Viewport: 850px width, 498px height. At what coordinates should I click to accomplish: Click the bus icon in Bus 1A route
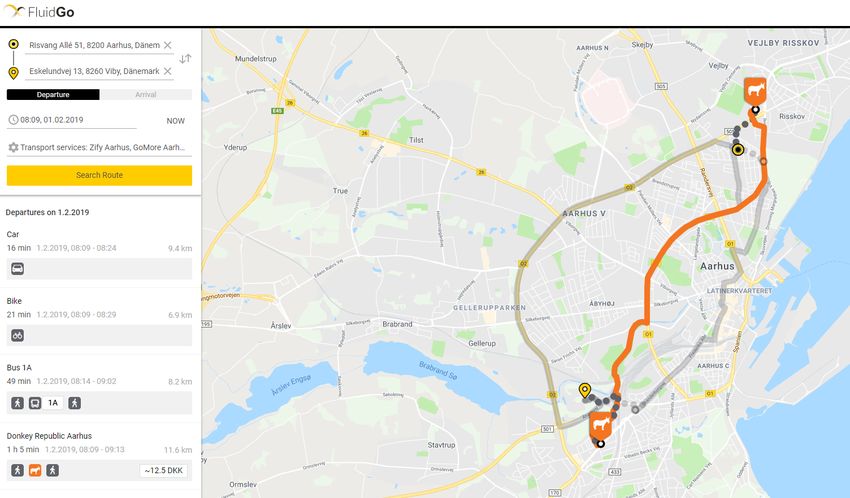35,403
